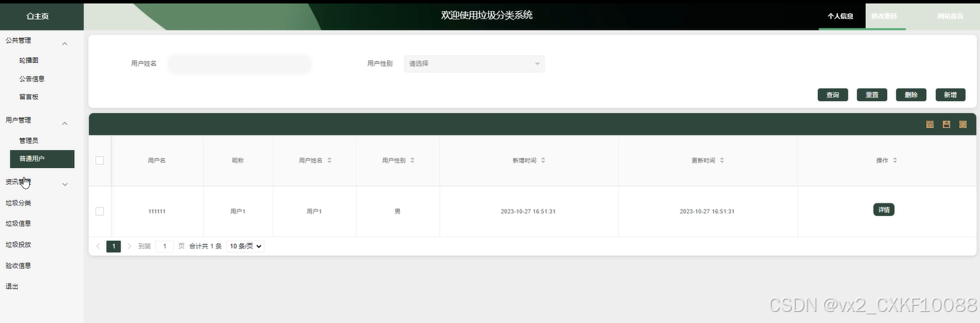Sort table by 更新时间 column arrows
Viewport: 980px width, 323px height.
[x=722, y=160]
